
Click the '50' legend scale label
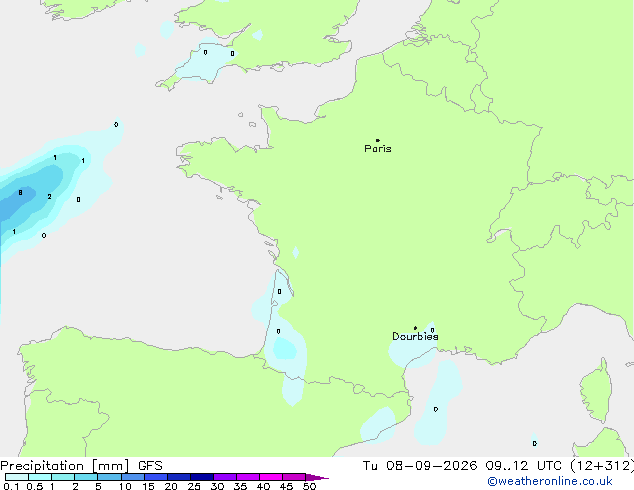point(309,486)
